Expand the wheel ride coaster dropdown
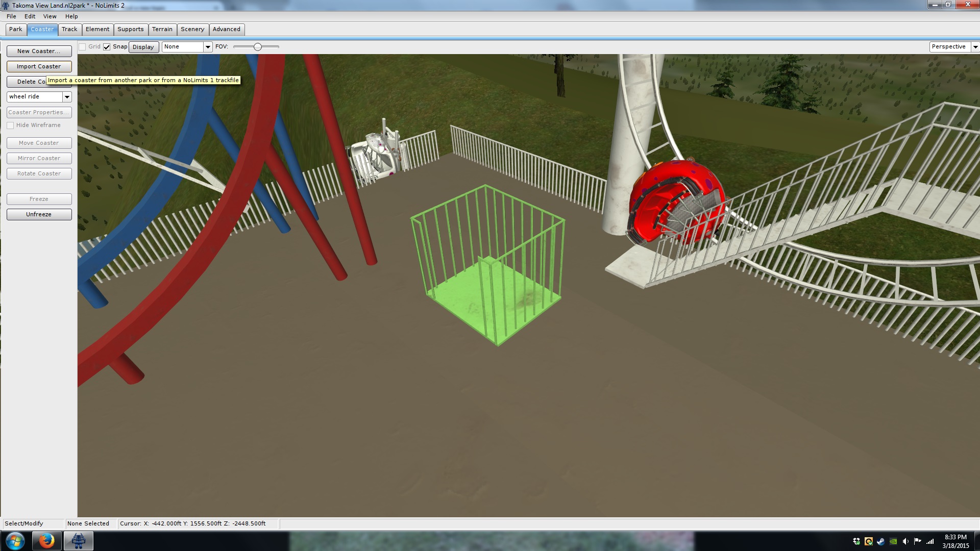 point(67,97)
